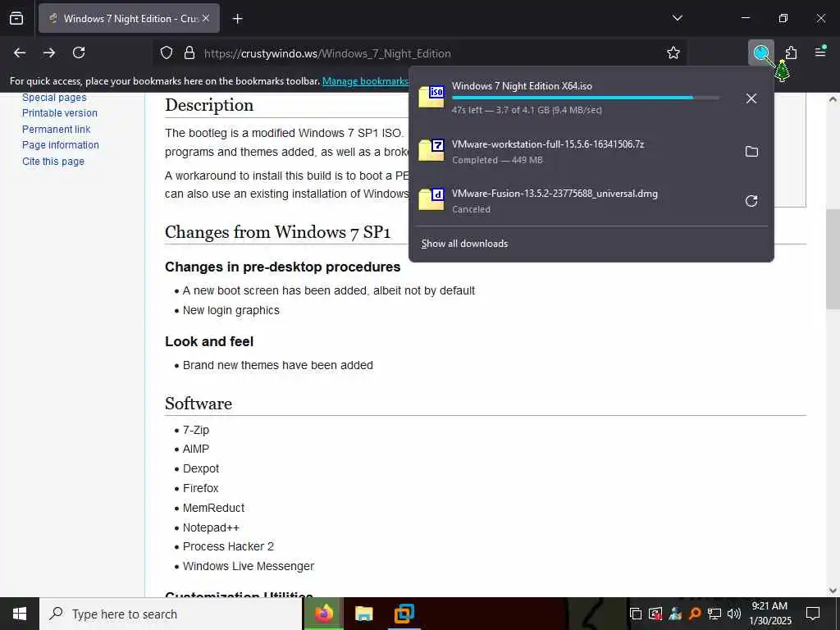Open Page information link
This screenshot has width=840, height=630.
[x=61, y=145]
